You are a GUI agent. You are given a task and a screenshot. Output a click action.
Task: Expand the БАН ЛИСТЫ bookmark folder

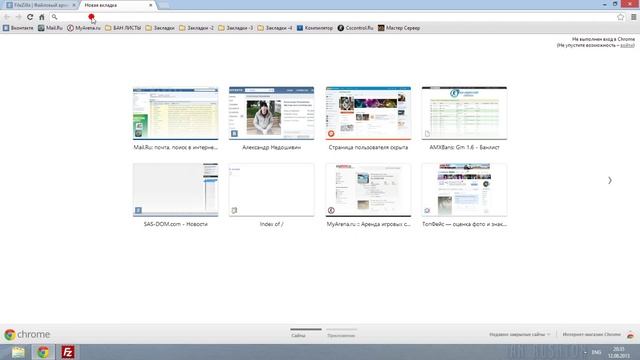coord(123,28)
